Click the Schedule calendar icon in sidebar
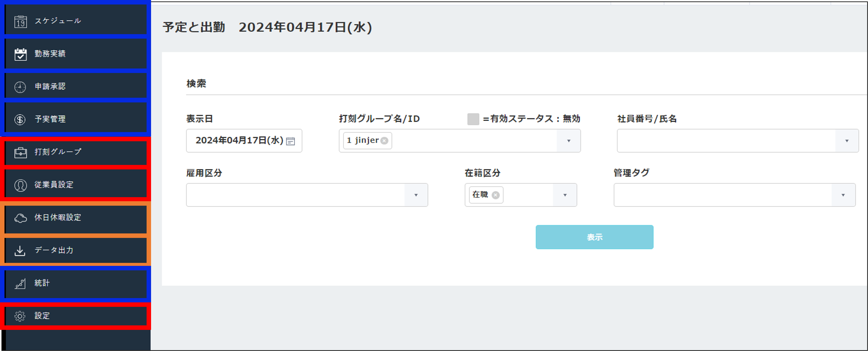868x351 pixels. (x=20, y=22)
